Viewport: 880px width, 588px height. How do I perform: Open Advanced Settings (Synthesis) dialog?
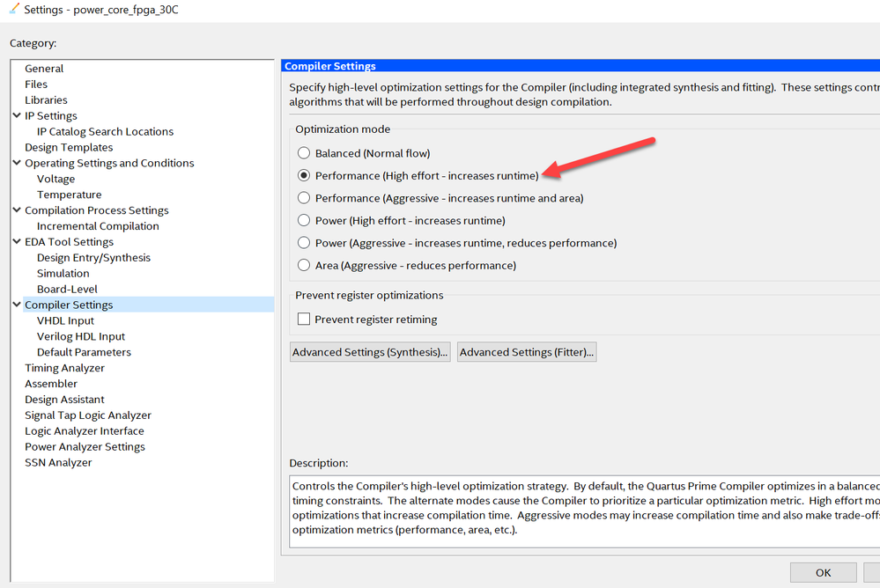[x=370, y=352]
